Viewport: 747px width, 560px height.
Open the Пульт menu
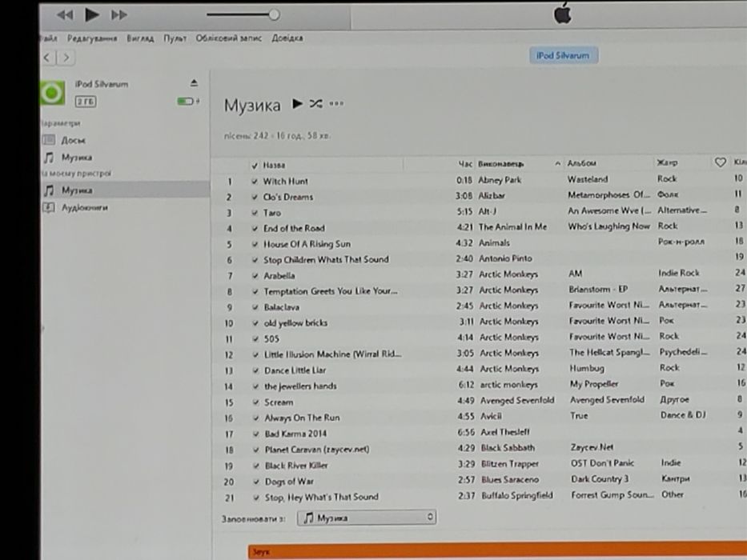coord(175,38)
